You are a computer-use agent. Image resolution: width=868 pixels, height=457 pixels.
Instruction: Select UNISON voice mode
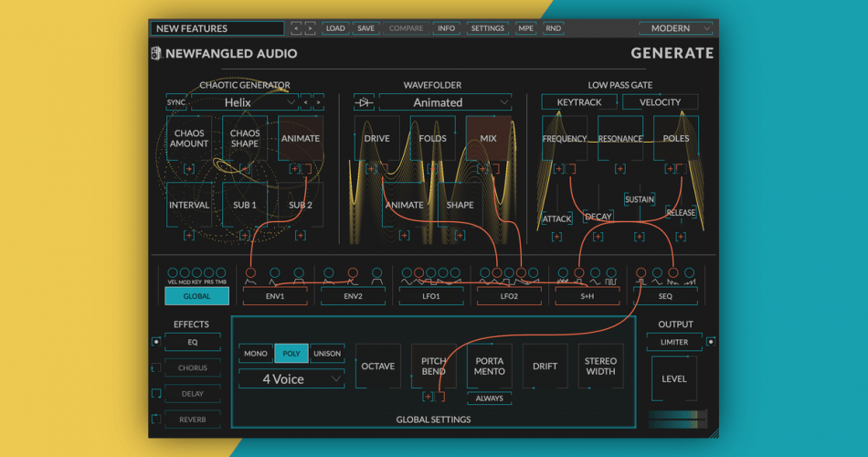coord(327,354)
